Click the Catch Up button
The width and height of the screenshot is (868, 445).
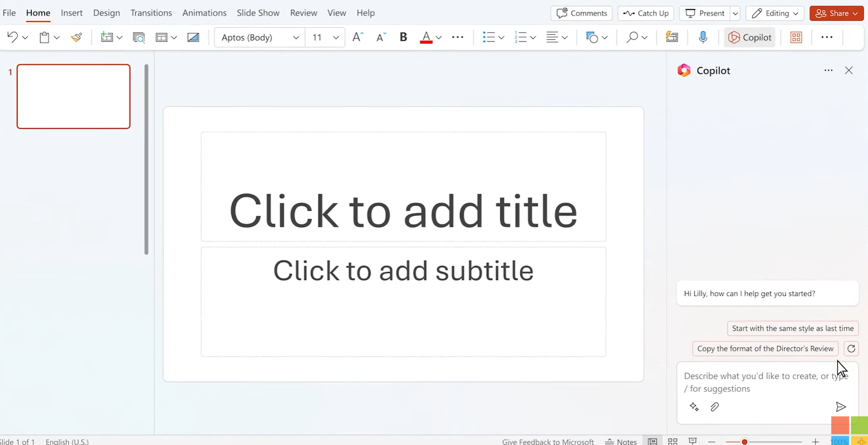[x=646, y=13]
